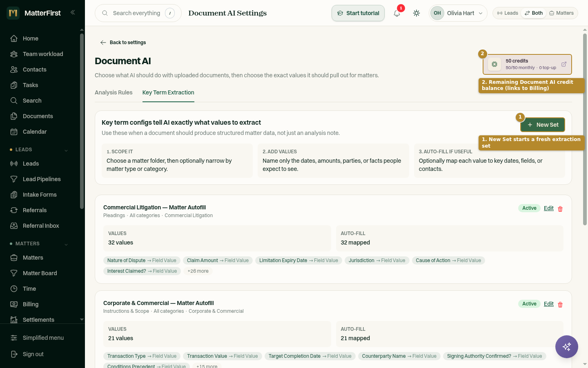588x368 pixels.
Task: Click the Transaction Value chip
Action: 223,356
